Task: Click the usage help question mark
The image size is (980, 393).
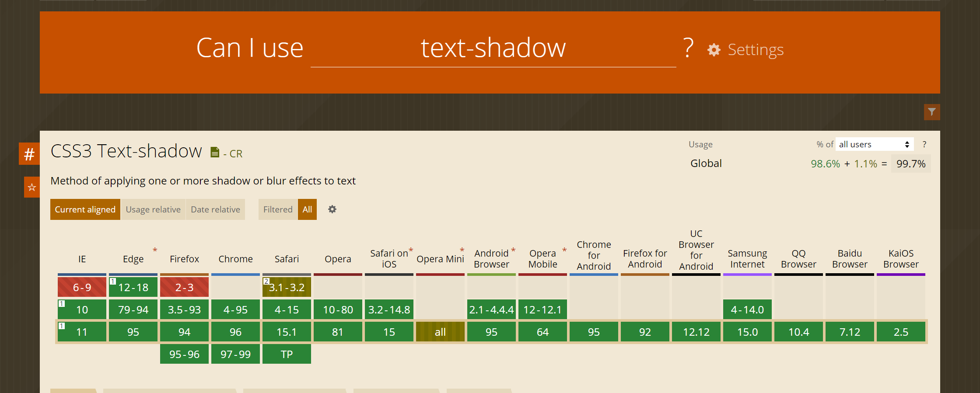Action: point(924,144)
